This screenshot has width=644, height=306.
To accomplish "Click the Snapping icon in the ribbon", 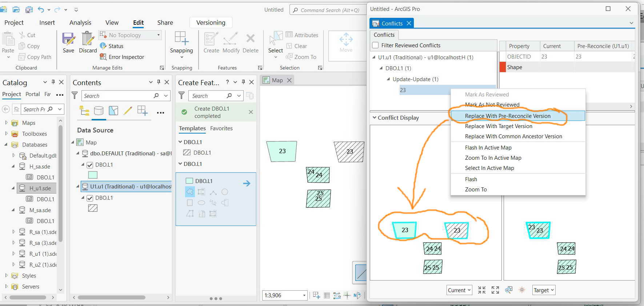I will 181,38.
